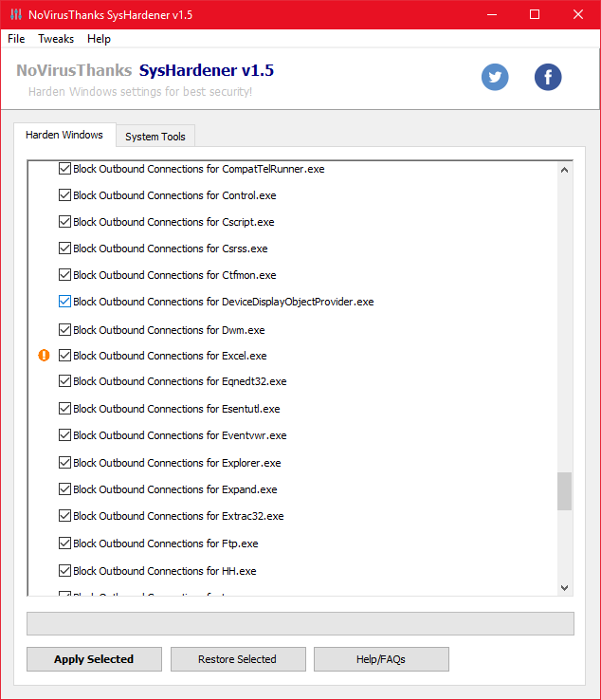The image size is (601, 700).
Task: Open the Facebook icon link
Action: pos(548,77)
